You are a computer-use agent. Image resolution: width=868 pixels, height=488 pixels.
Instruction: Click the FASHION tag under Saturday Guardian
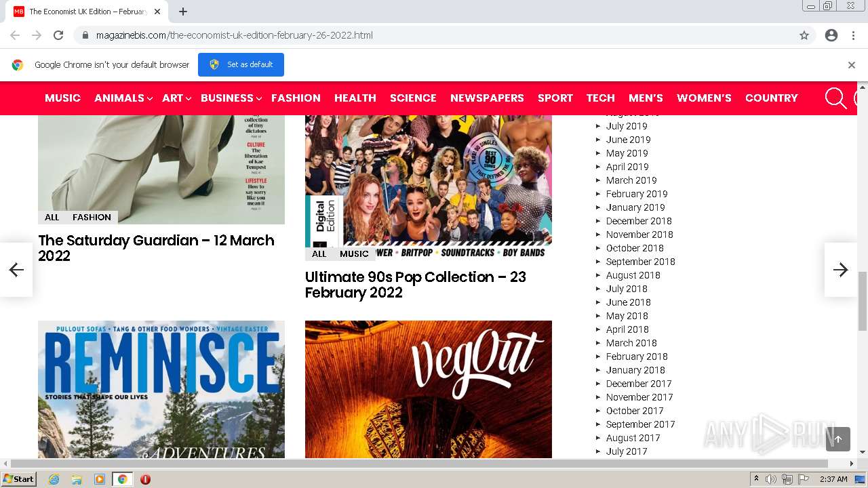tap(92, 218)
